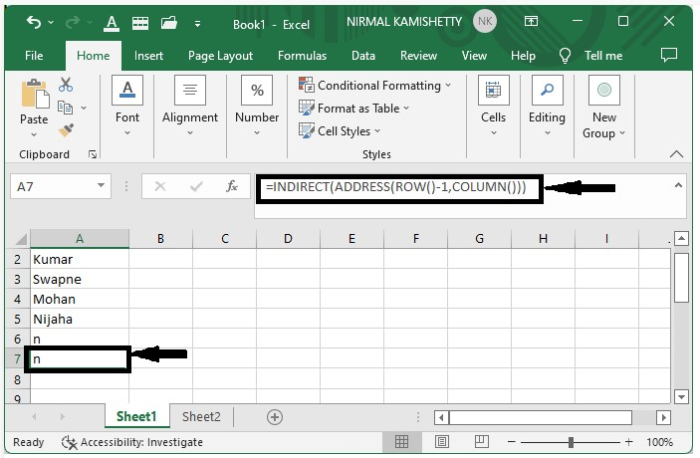
Task: Click Accessibility: Investigate in status bar
Action: tap(132, 442)
